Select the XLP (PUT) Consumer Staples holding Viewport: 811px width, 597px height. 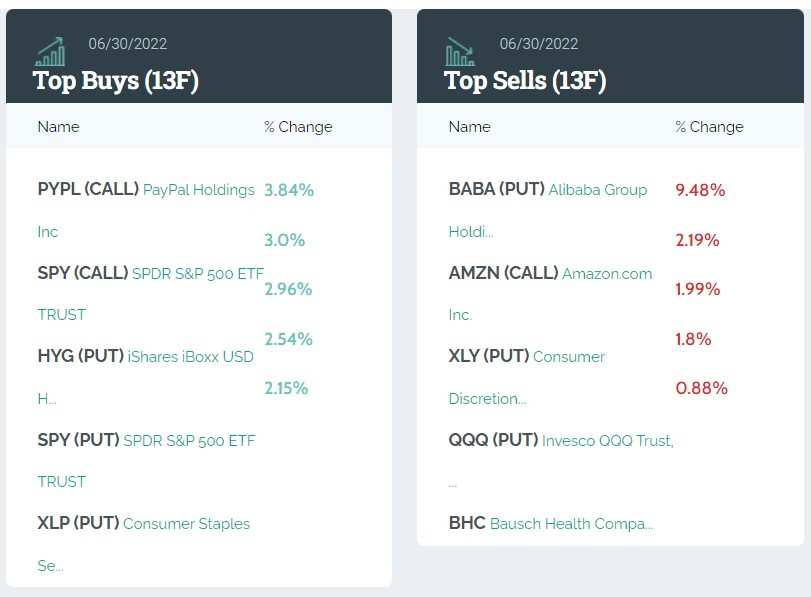(143, 544)
